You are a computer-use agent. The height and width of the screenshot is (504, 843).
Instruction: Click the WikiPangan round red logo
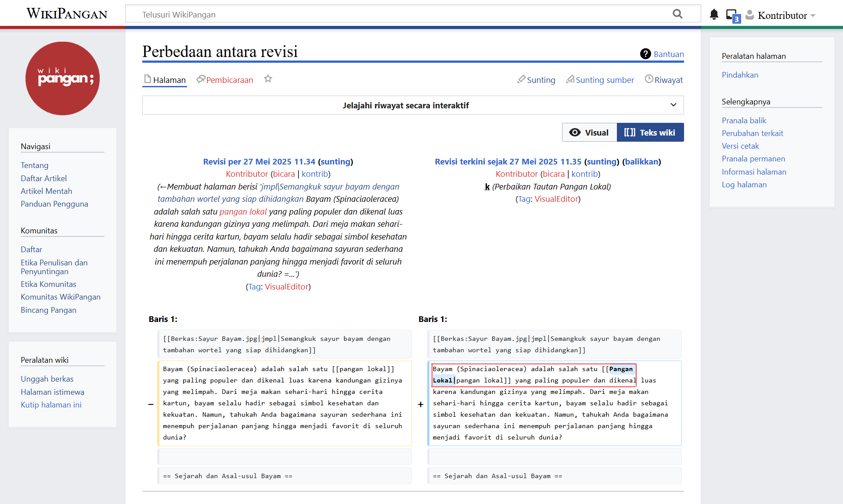click(x=62, y=79)
